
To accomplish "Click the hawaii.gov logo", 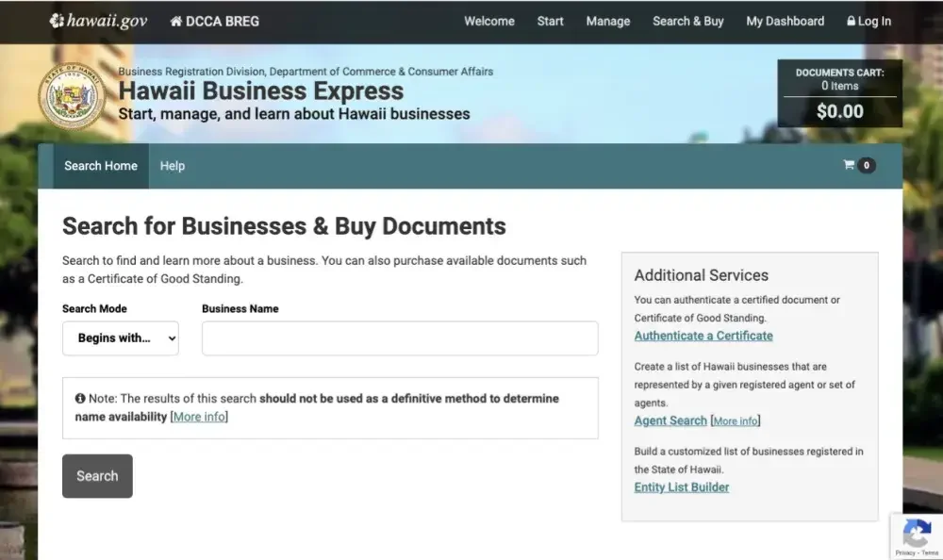I will tap(98, 21).
